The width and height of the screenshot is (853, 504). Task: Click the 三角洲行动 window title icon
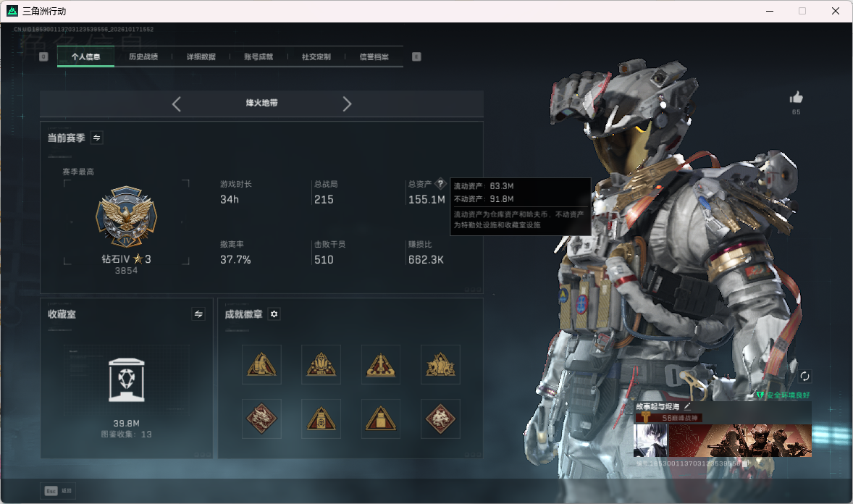click(12, 11)
